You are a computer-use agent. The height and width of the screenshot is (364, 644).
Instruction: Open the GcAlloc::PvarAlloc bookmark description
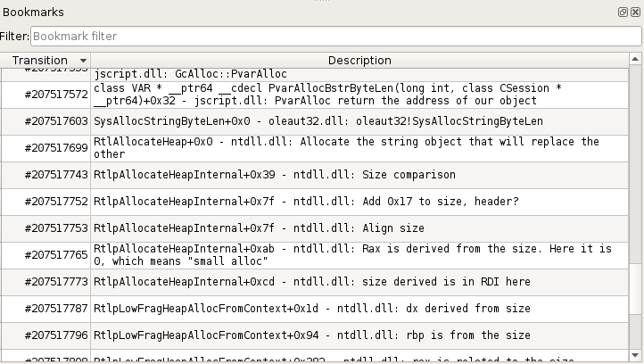(359, 74)
